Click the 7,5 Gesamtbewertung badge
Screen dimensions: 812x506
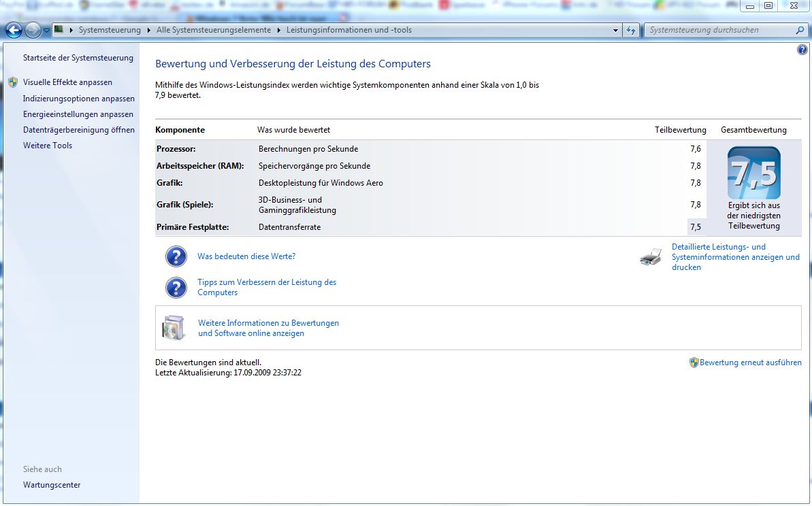tap(754, 173)
